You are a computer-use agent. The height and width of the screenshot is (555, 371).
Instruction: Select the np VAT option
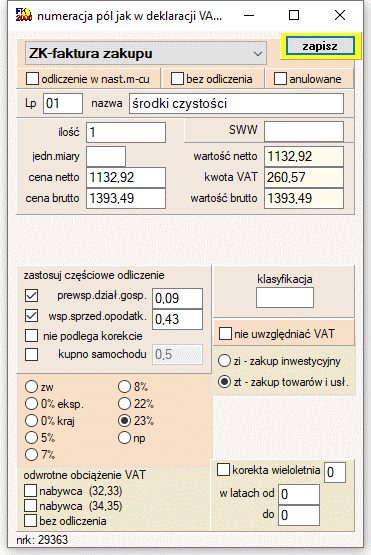(x=124, y=437)
